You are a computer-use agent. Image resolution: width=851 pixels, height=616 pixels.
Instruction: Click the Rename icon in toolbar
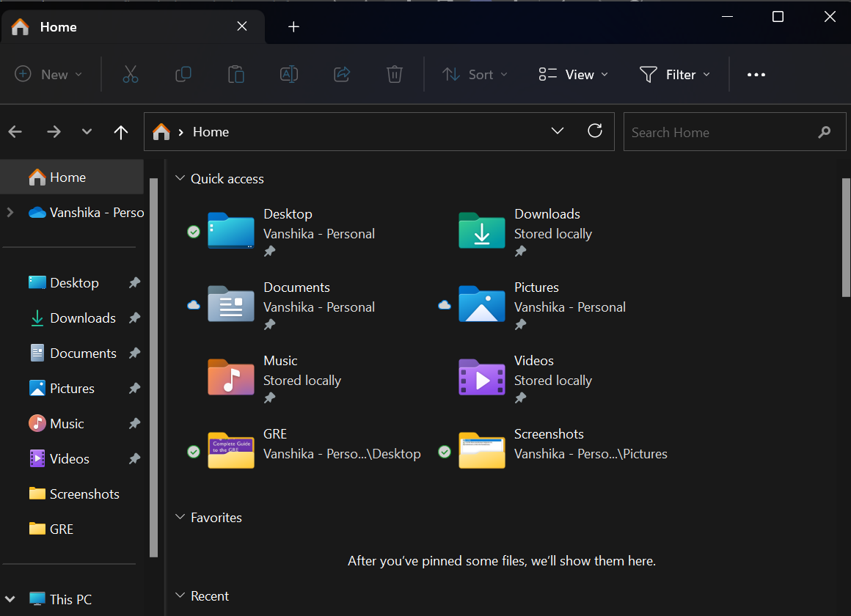pyautogui.click(x=289, y=74)
